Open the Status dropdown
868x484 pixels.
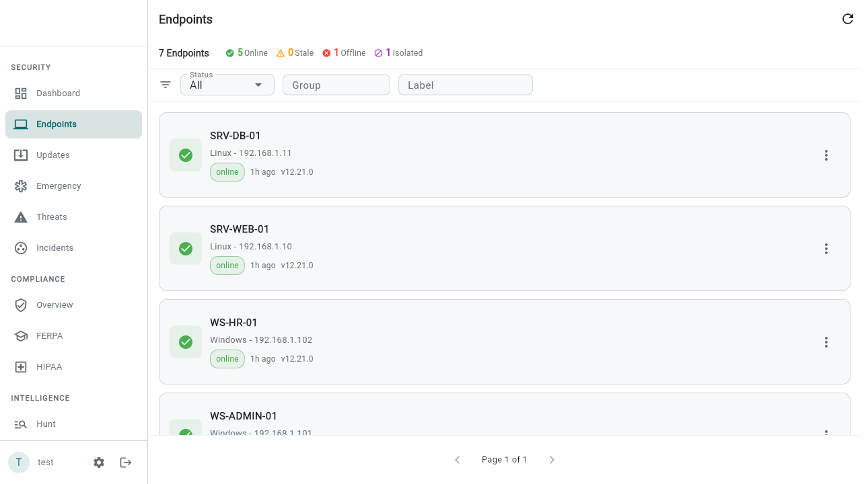click(227, 85)
